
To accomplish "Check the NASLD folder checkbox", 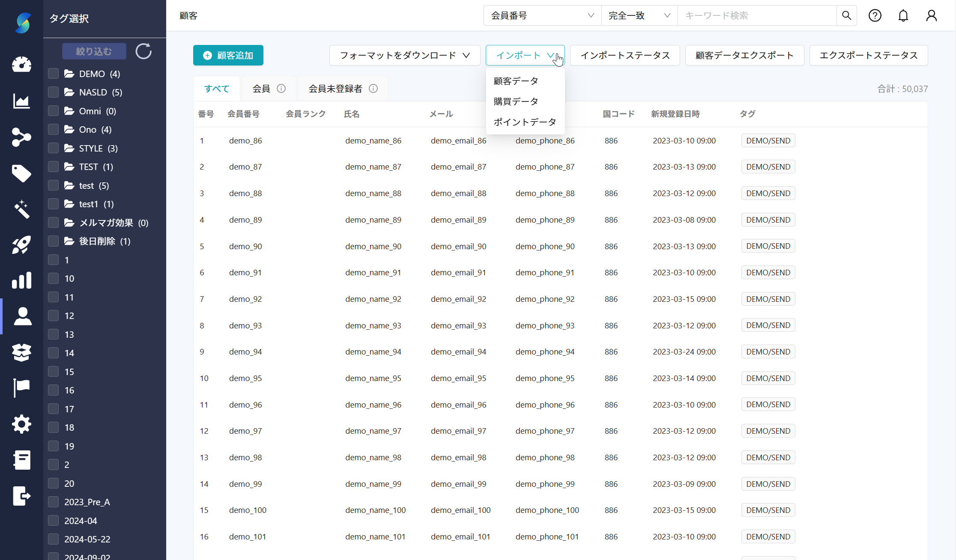I will coord(53,92).
